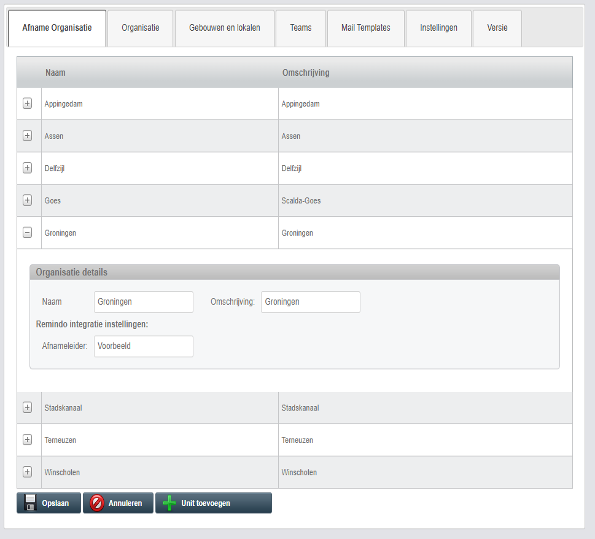Click the Afnameleider input field
The image size is (595, 539).
point(144,346)
